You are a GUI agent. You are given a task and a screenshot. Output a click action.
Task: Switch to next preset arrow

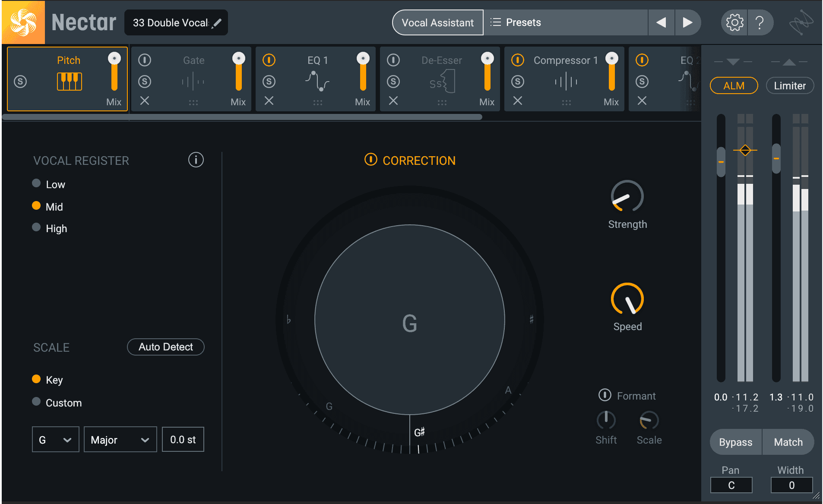(x=687, y=22)
